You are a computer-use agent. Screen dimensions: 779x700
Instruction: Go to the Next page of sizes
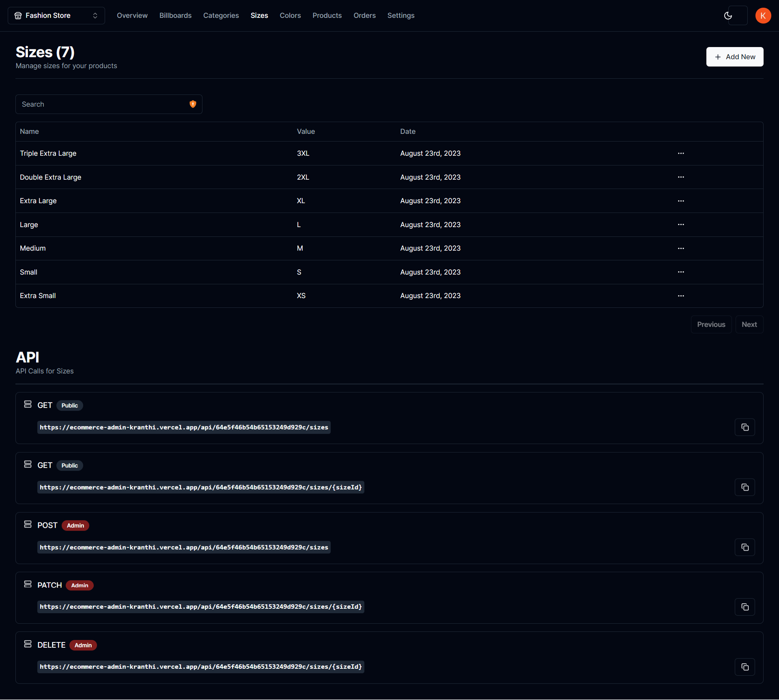(749, 324)
